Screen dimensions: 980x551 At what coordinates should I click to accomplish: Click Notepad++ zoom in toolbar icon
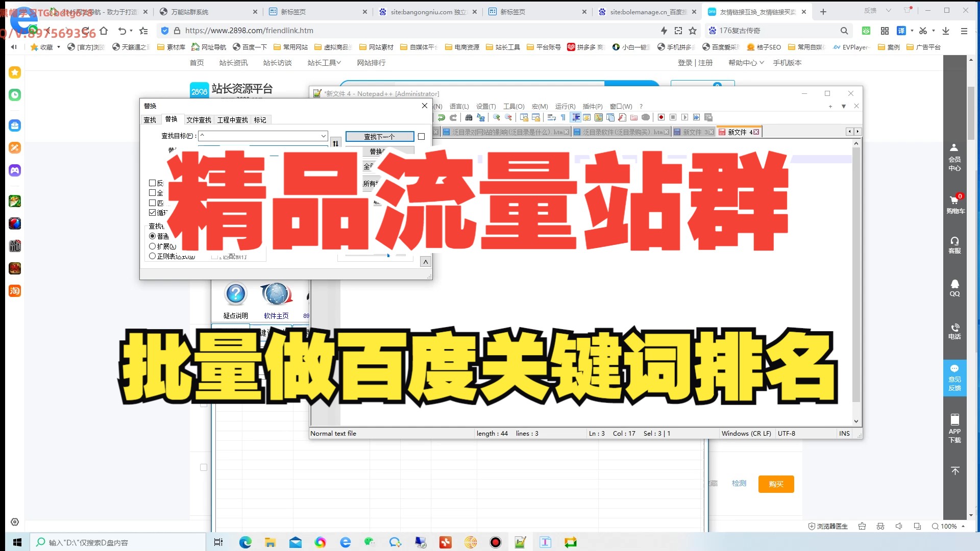pyautogui.click(x=497, y=117)
